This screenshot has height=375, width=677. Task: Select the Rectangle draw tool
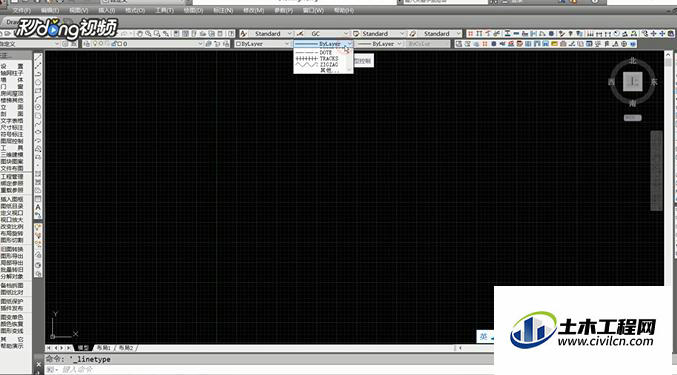coord(38,91)
